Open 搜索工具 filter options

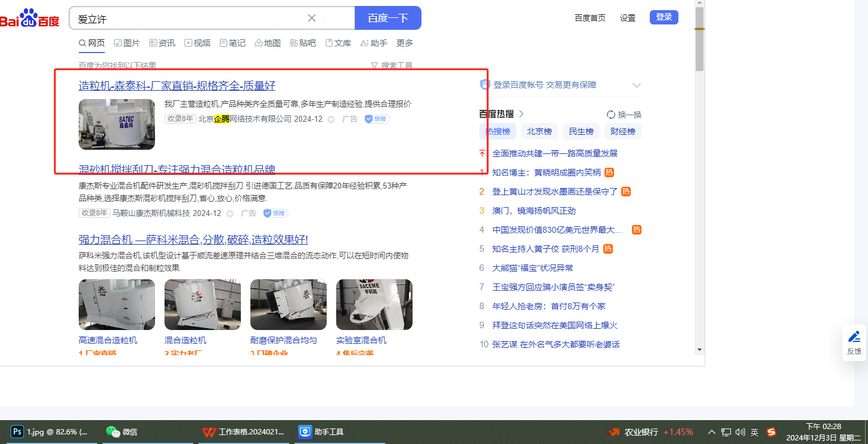click(392, 66)
